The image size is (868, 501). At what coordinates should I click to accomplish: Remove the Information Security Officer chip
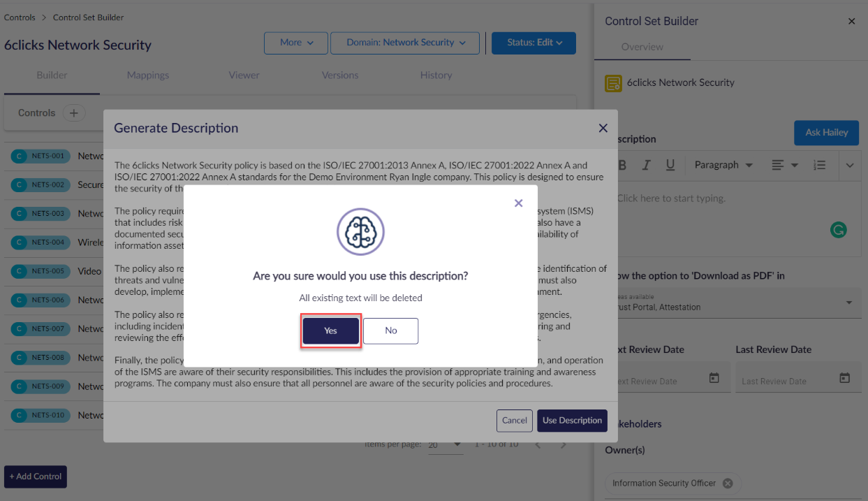(x=728, y=484)
